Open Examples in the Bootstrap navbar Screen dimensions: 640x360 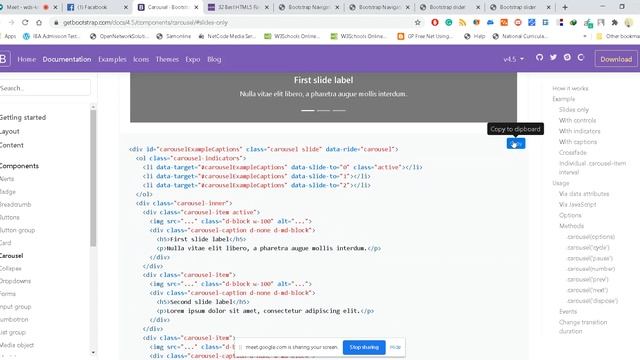pyautogui.click(x=112, y=59)
